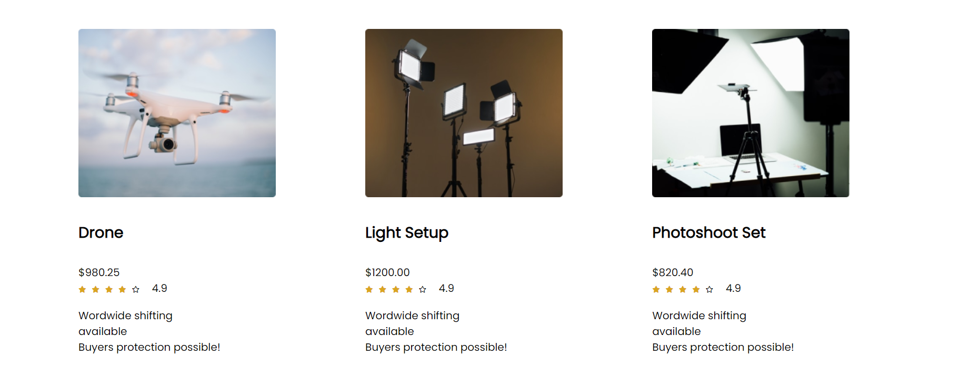Click the Drone product image

coord(176,113)
